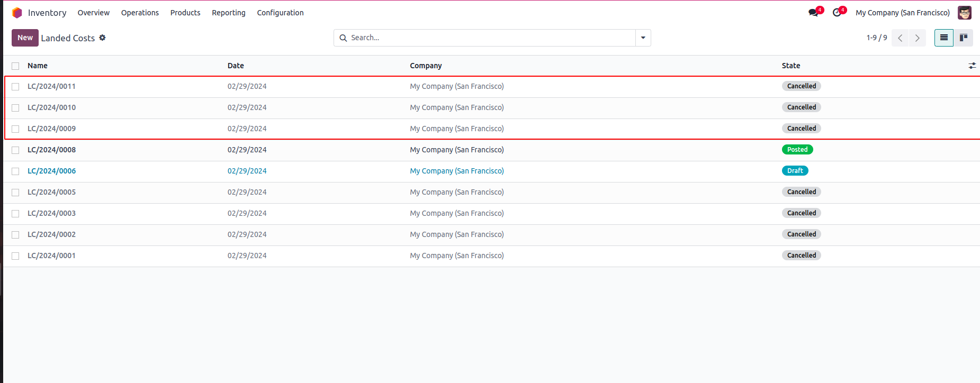Image resolution: width=980 pixels, height=383 pixels.
Task: Expand the search options dropdown arrow
Action: (x=643, y=38)
